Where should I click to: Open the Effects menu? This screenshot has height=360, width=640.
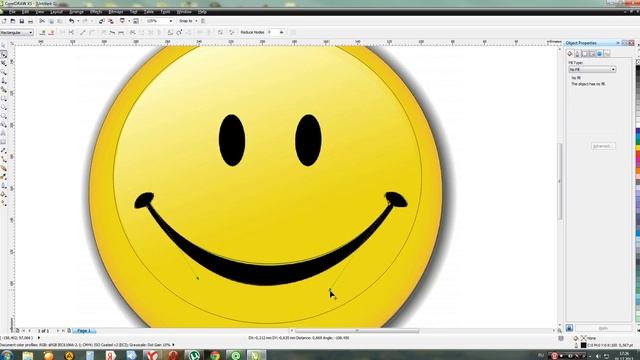pyautogui.click(x=96, y=12)
